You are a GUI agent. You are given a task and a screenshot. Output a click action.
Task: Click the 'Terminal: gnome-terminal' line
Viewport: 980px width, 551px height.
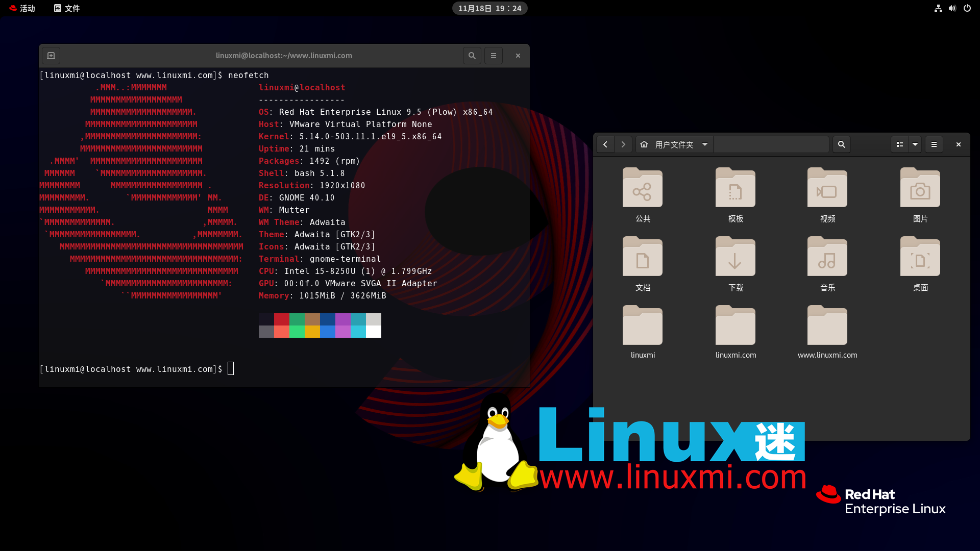(x=320, y=259)
